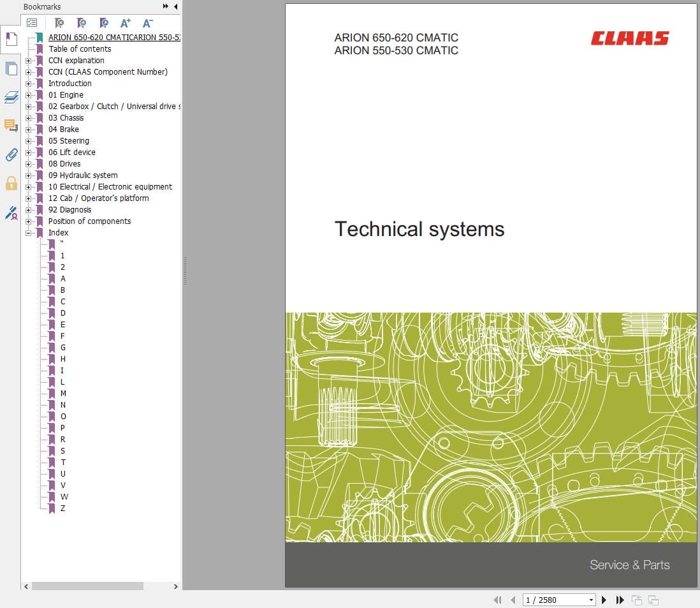
Task: Expand the Position of components node
Action: [29, 221]
